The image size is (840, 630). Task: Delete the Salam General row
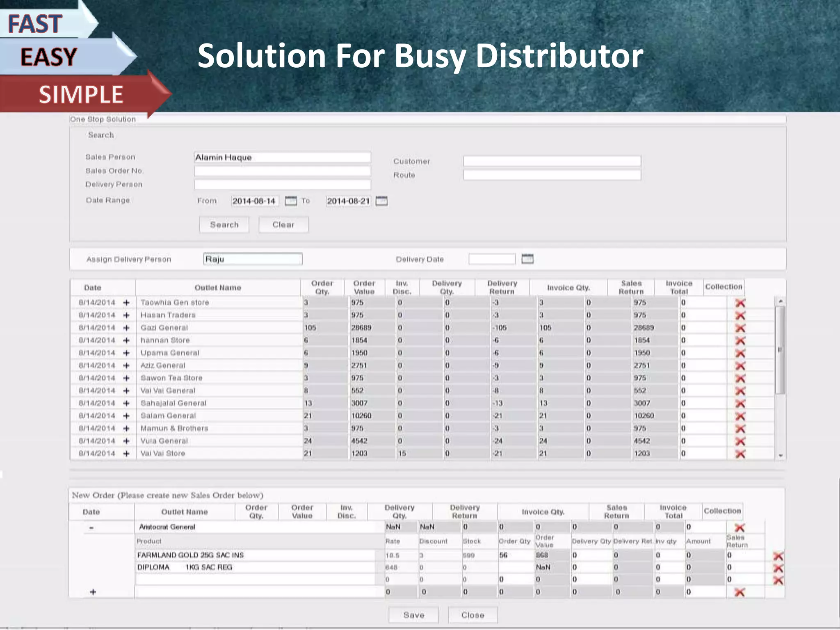(740, 416)
